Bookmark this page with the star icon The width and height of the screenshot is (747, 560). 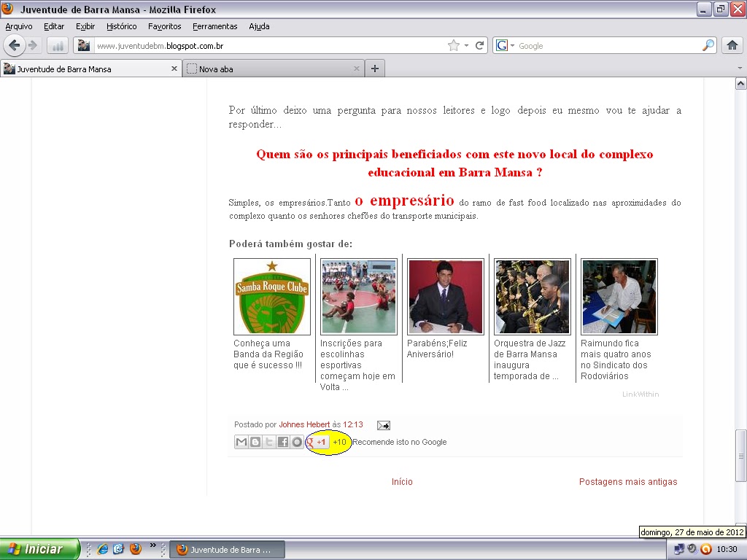point(454,46)
